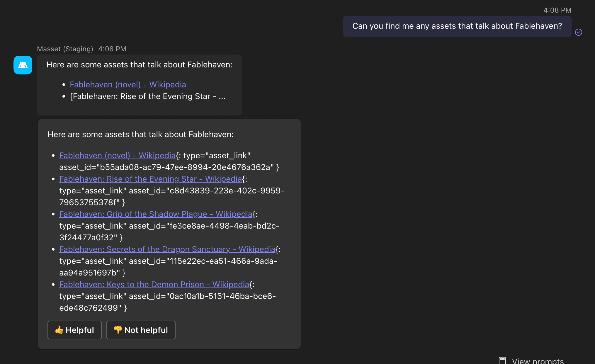Mark the response as Not helpful
The width and height of the screenshot is (595, 364).
141,330
